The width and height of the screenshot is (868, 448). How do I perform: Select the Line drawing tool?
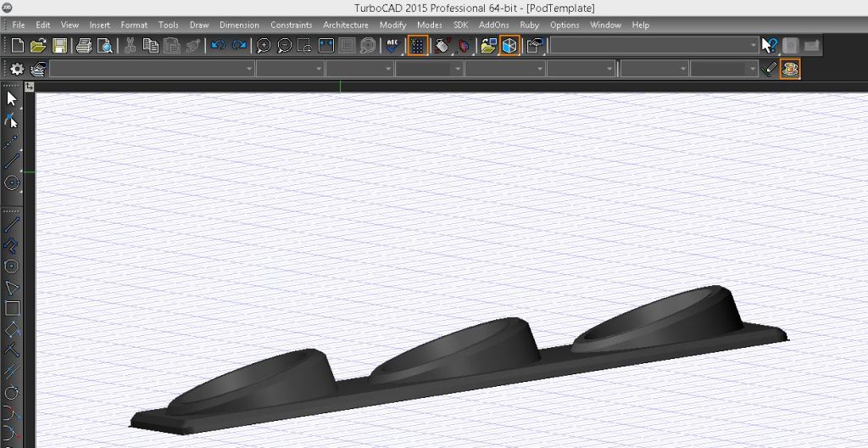[x=12, y=225]
